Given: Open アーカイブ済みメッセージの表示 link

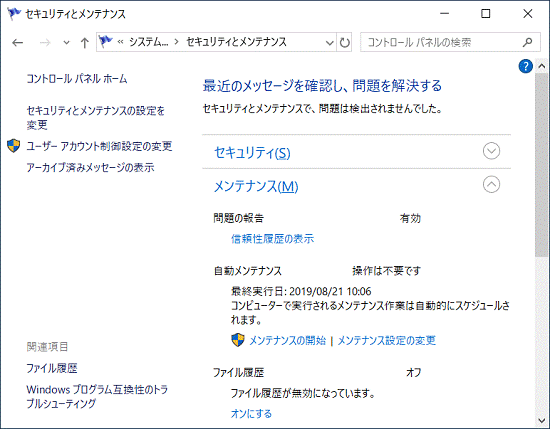Looking at the screenshot, I should click(90, 167).
